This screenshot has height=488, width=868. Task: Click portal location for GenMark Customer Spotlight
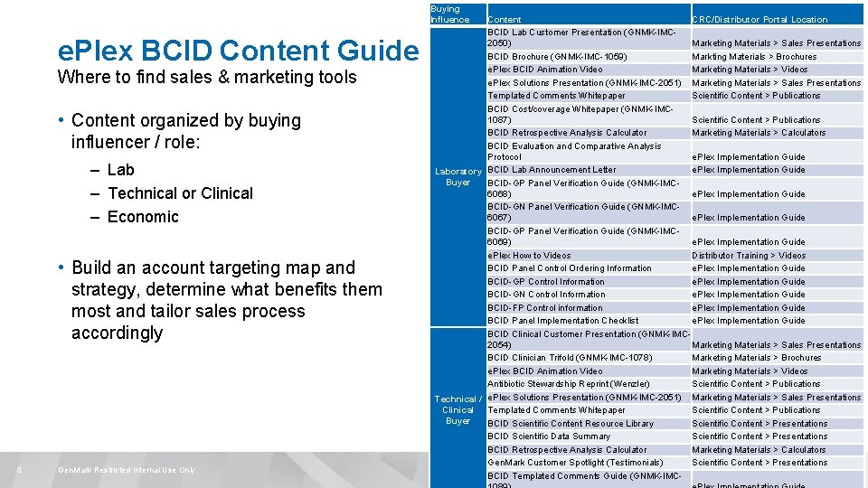[778, 463]
